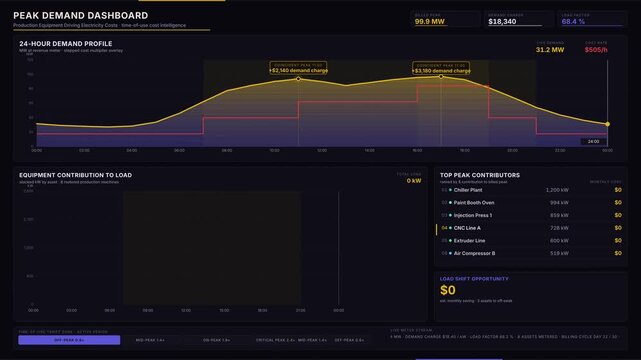Open the Demand Charge $18,340 card
641x360 pixels.
(x=518, y=19)
